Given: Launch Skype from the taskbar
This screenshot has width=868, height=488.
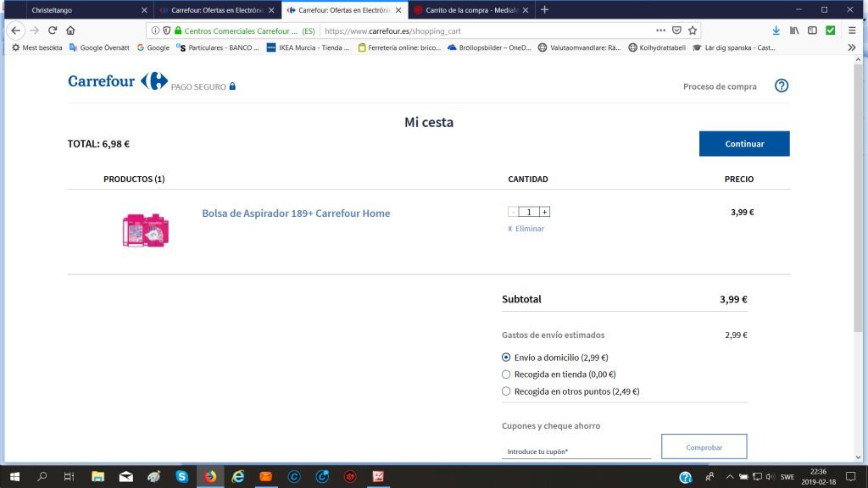Looking at the screenshot, I should point(182,476).
